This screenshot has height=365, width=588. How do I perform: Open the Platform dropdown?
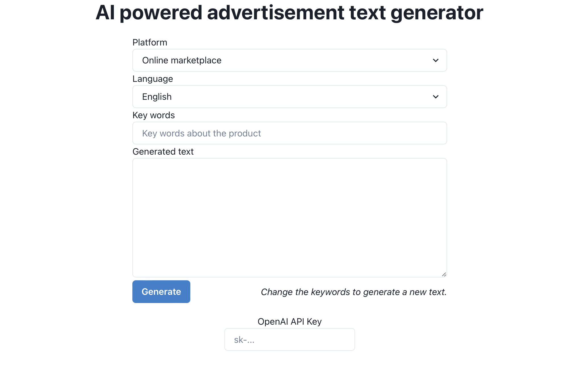tap(289, 60)
